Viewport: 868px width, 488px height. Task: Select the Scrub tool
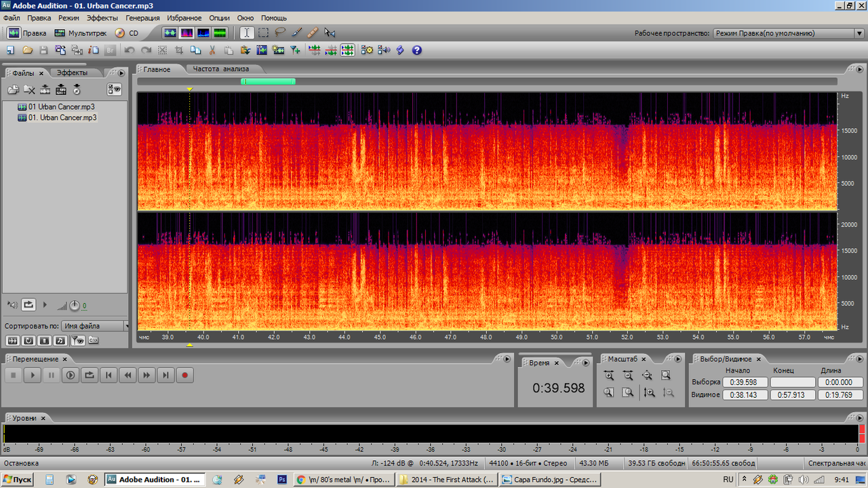330,33
